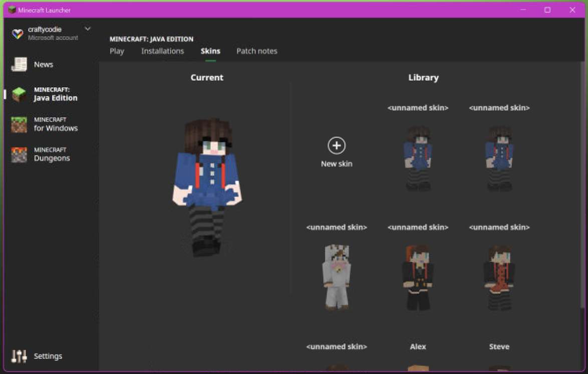The width and height of the screenshot is (588, 374).
Task: Click the craftycodie username
Action: 45,29
